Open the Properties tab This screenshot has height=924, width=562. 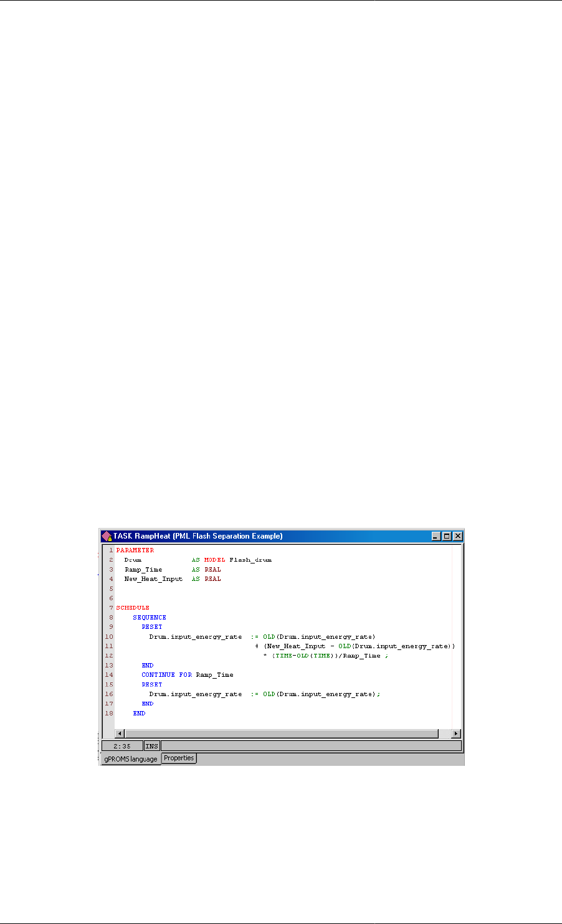(x=179, y=758)
